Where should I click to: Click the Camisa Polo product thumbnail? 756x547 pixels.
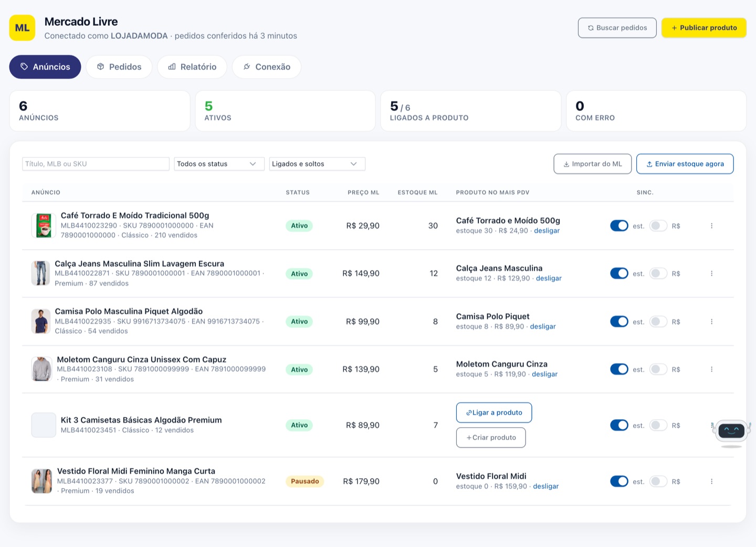(x=40, y=322)
